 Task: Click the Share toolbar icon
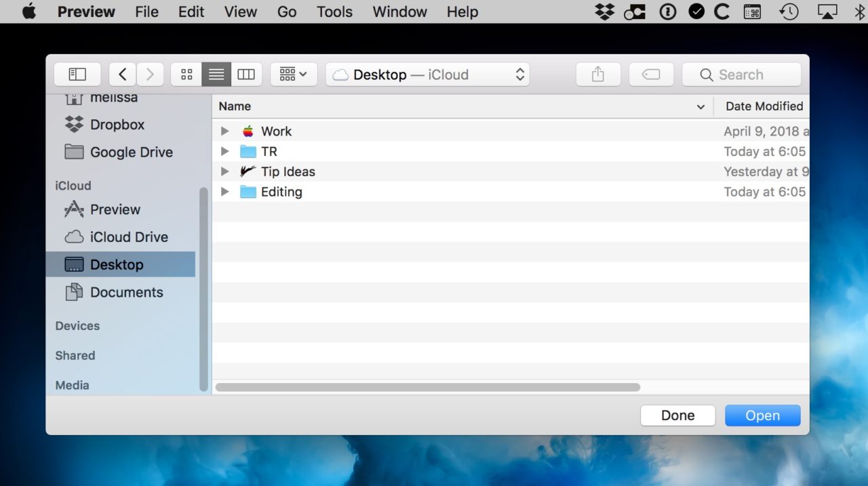[597, 75]
